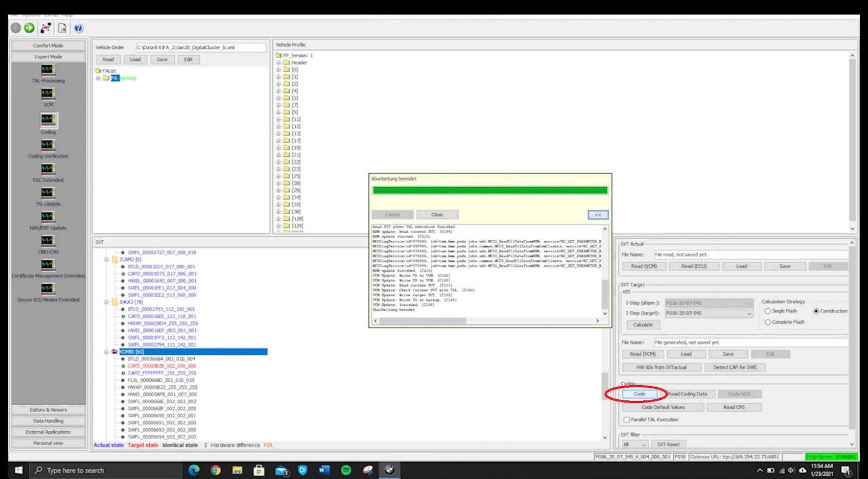Enable Parallel TAL-Execution checkbox
The height and width of the screenshot is (479, 868).
[x=627, y=420]
